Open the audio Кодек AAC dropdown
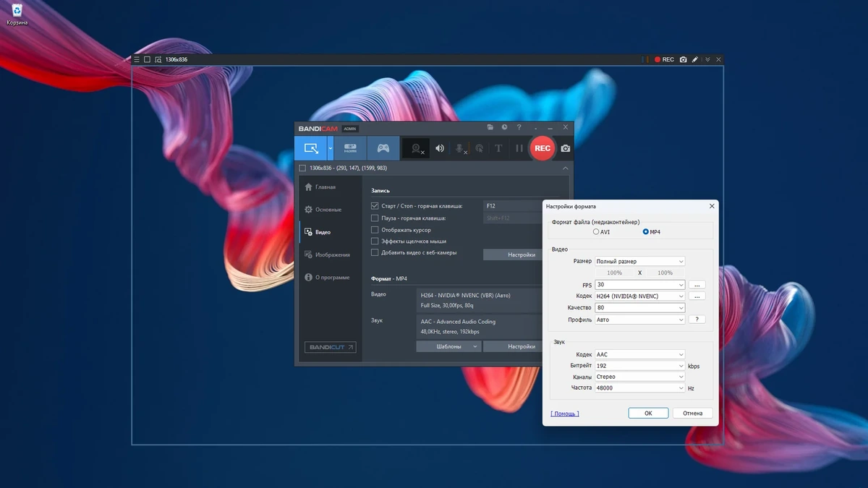 639,354
